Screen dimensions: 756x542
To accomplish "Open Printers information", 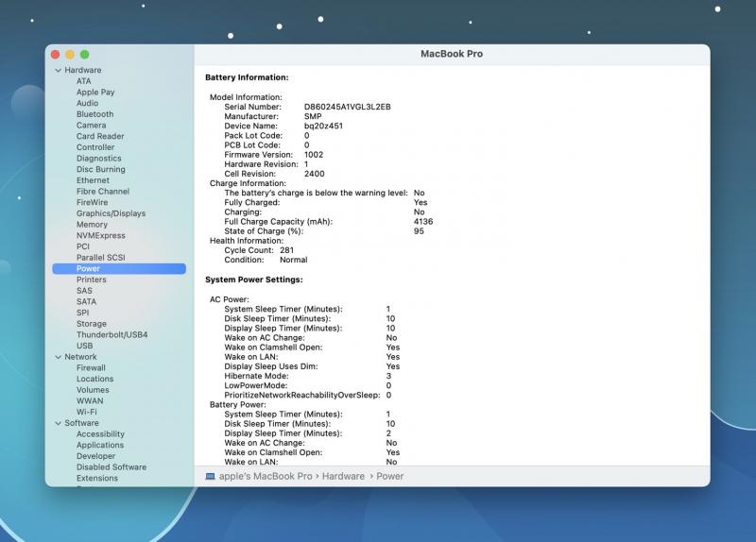I will pos(91,279).
